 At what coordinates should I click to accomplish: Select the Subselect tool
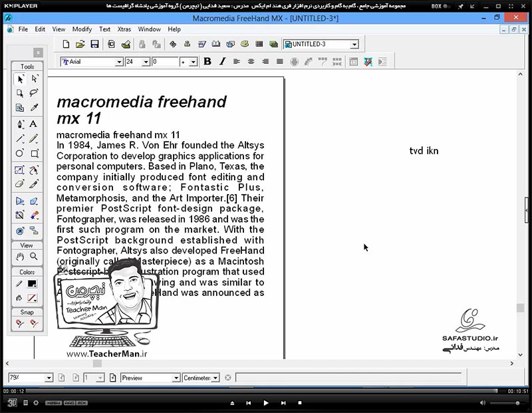click(x=35, y=79)
